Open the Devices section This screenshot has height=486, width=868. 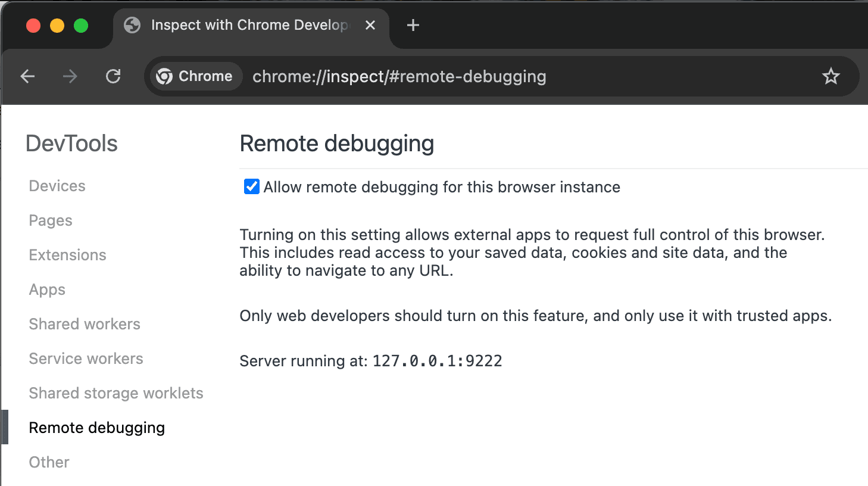tap(57, 185)
